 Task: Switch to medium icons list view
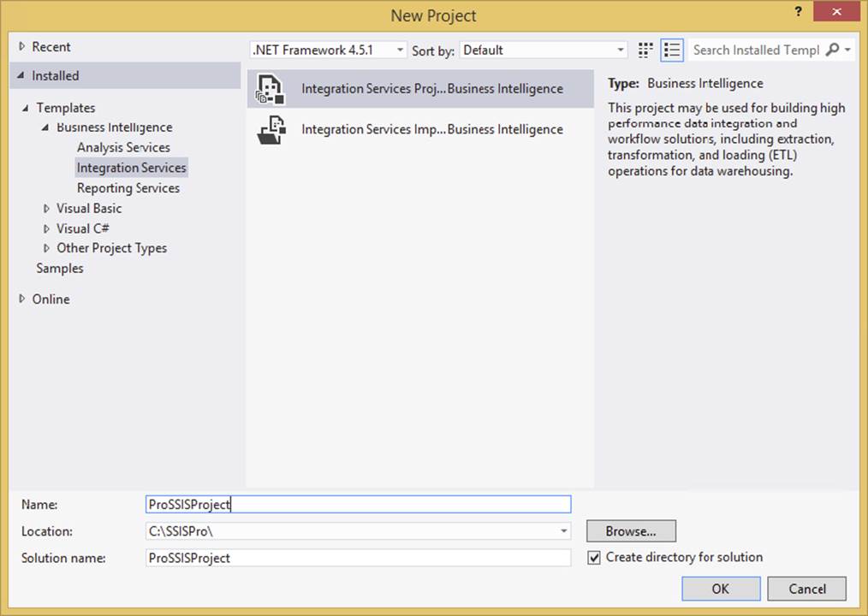pos(672,50)
